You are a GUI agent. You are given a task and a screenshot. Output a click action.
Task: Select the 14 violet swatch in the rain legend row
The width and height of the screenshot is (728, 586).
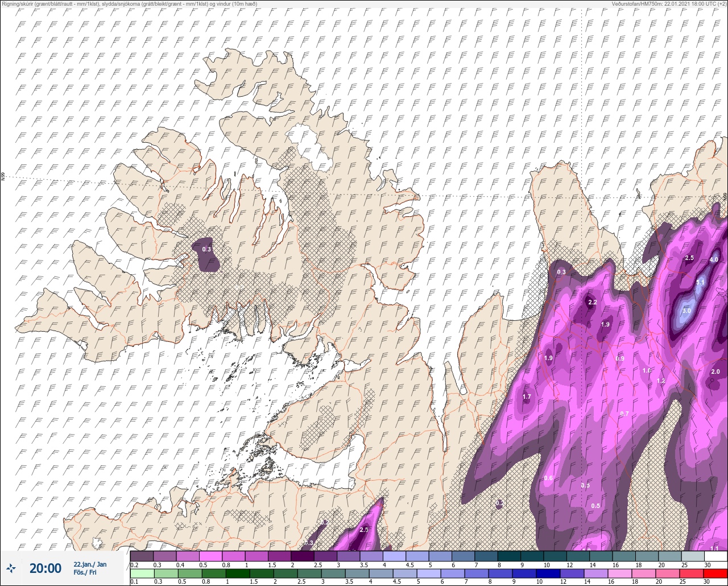click(596, 573)
